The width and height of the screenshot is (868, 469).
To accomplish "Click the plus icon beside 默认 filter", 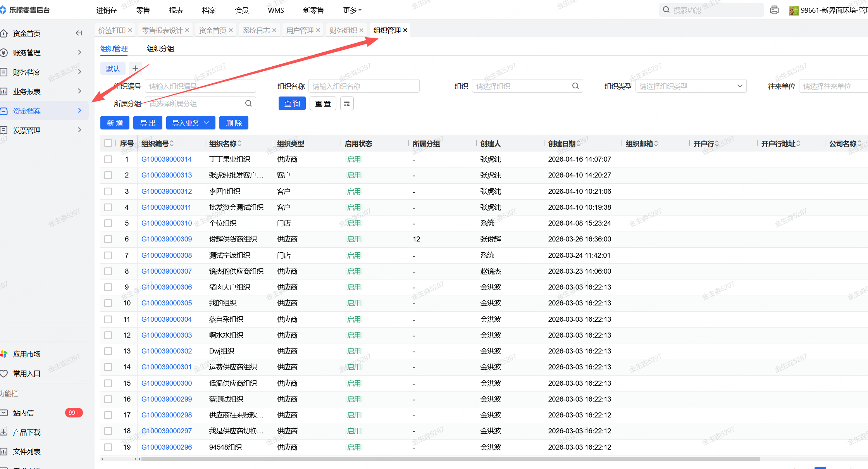I will [x=135, y=69].
